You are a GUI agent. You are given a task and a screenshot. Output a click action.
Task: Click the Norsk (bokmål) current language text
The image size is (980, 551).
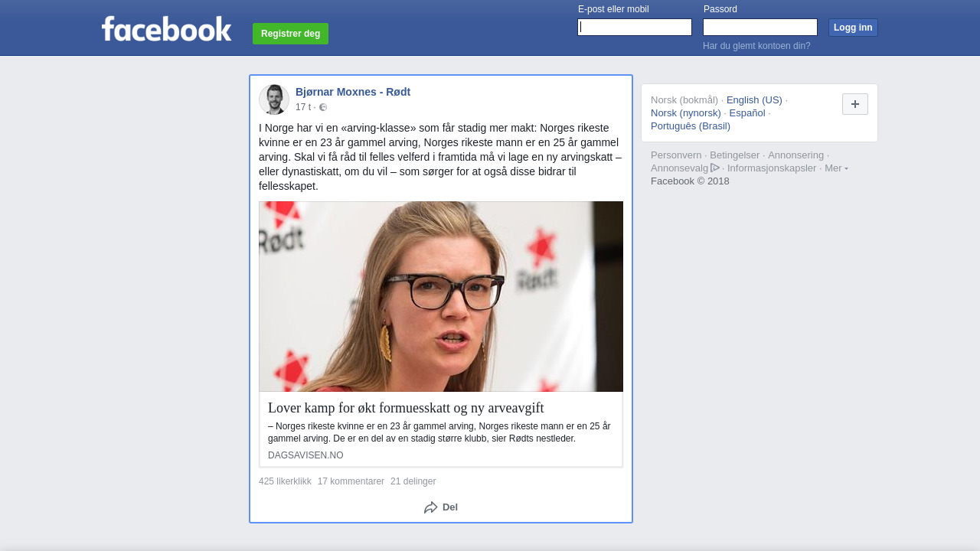[684, 100]
